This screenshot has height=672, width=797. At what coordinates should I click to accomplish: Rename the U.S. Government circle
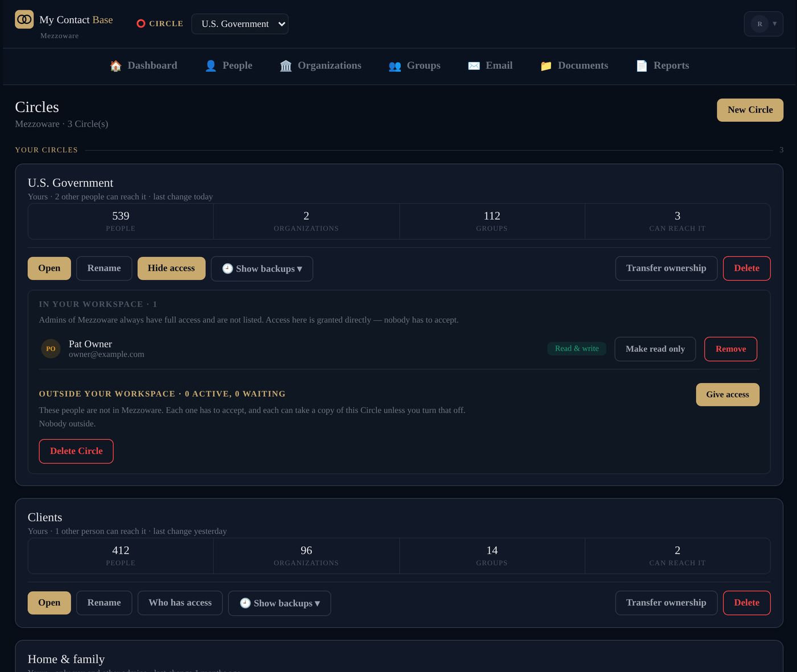click(104, 268)
